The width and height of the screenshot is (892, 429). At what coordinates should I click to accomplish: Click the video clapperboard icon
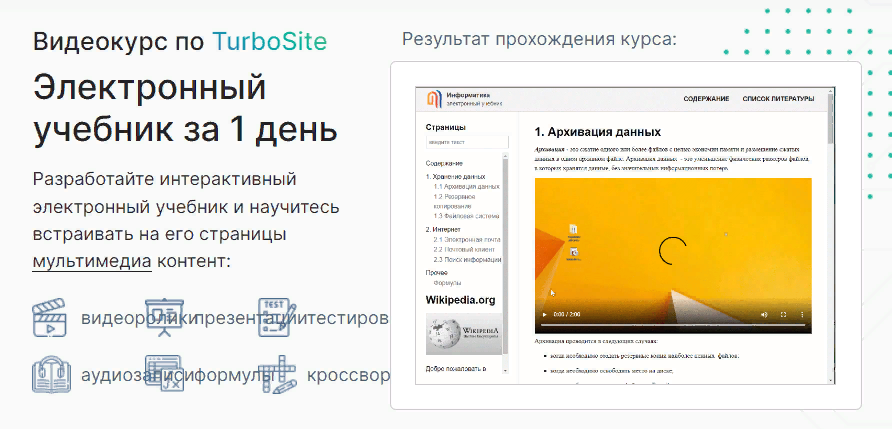click(x=49, y=318)
